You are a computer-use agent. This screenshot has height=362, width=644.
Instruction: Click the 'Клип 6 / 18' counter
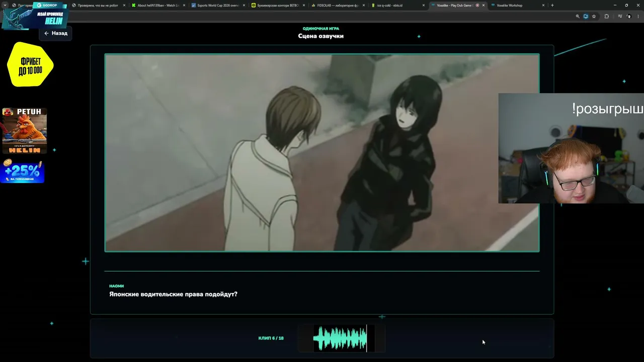(271, 338)
